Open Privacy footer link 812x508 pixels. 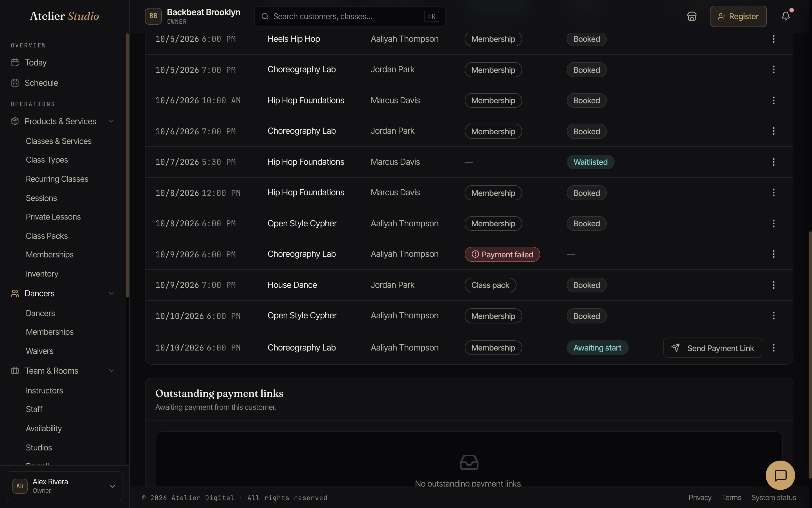tap(700, 498)
